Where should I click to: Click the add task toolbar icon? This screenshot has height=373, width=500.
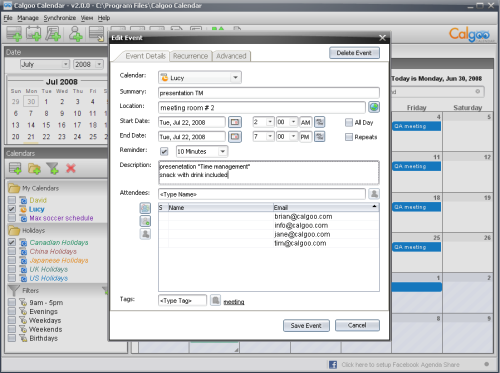(x=53, y=34)
